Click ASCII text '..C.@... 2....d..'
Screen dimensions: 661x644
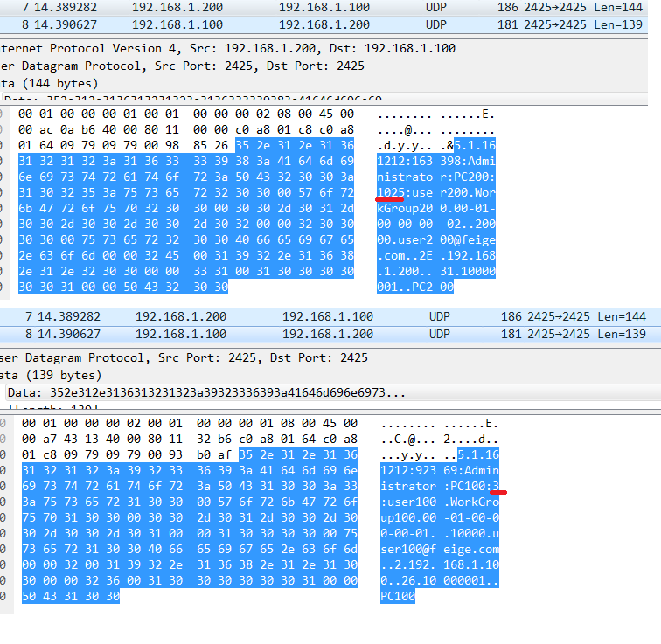440,439
